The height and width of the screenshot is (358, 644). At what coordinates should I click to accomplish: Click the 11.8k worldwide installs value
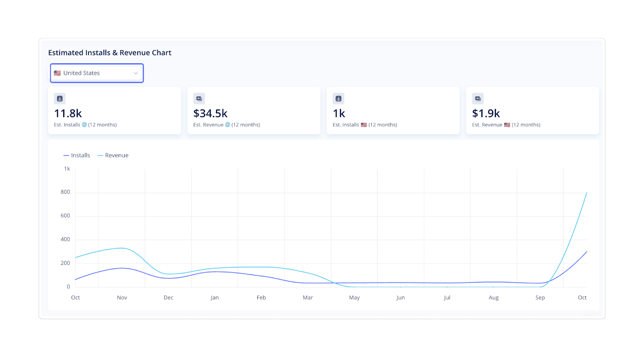point(68,114)
